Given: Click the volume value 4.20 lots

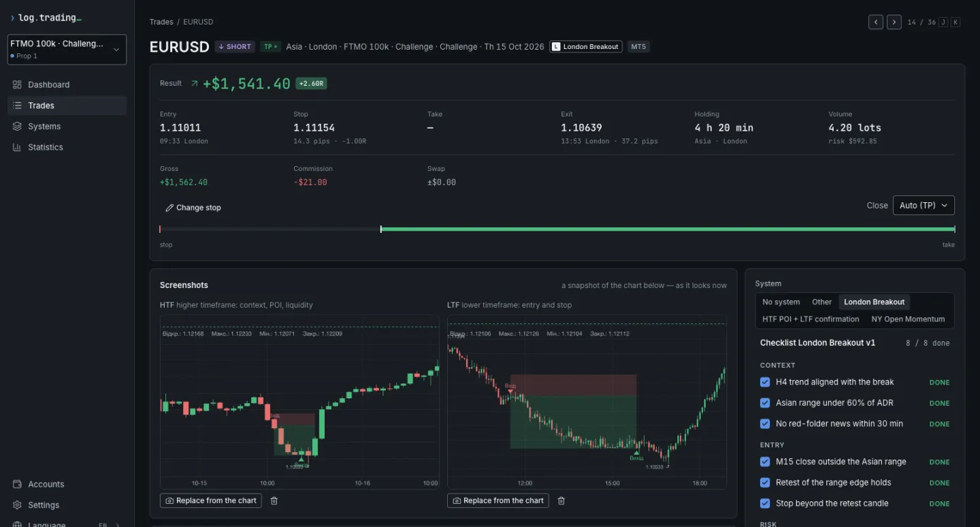Looking at the screenshot, I should tap(855, 128).
